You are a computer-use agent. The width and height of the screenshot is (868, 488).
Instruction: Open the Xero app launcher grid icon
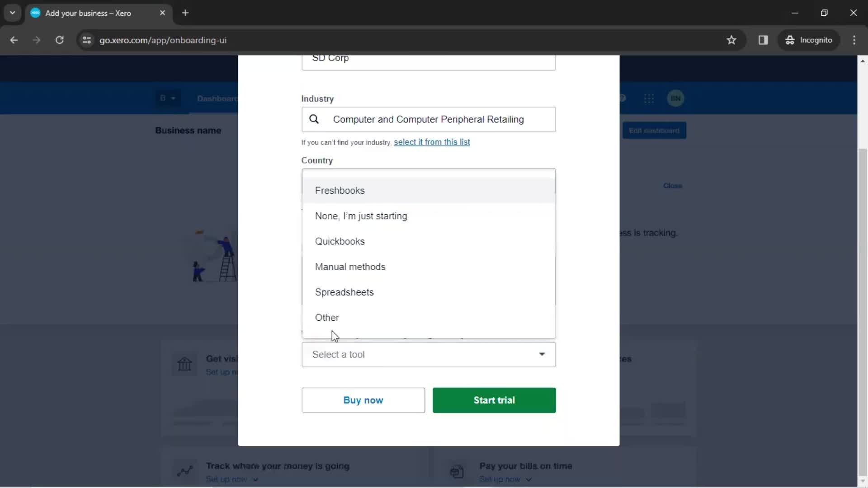649,98
